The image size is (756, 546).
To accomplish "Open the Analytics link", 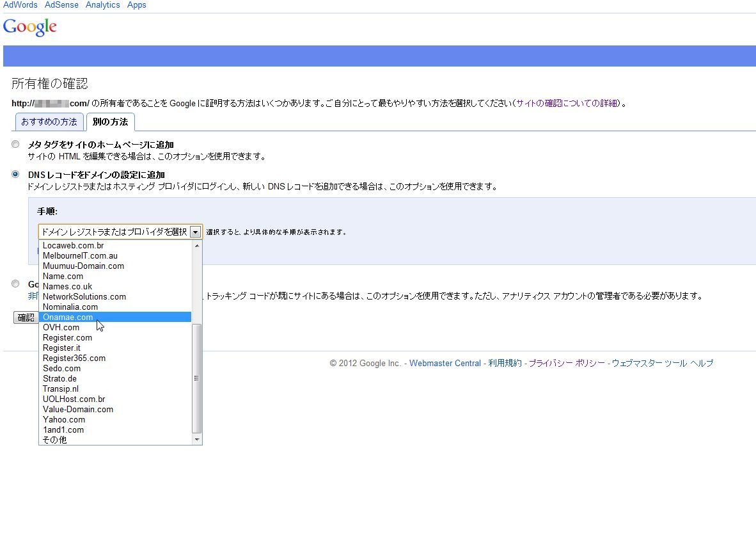I will pos(103,5).
